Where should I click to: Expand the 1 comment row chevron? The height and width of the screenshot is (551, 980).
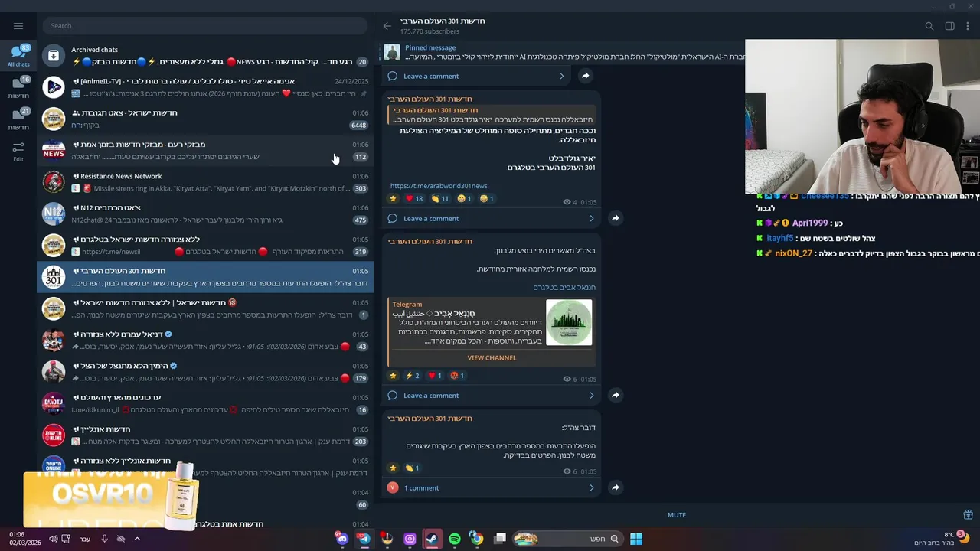591,487
